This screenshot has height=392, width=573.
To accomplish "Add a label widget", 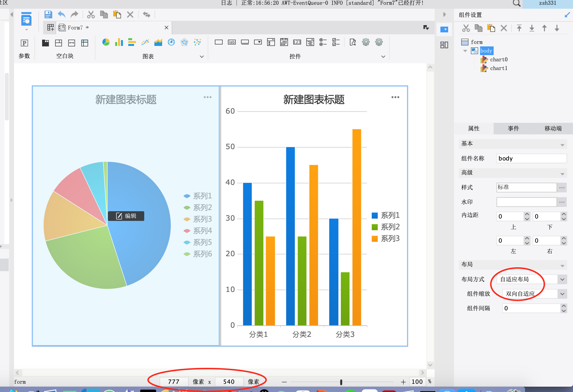I will (232, 42).
